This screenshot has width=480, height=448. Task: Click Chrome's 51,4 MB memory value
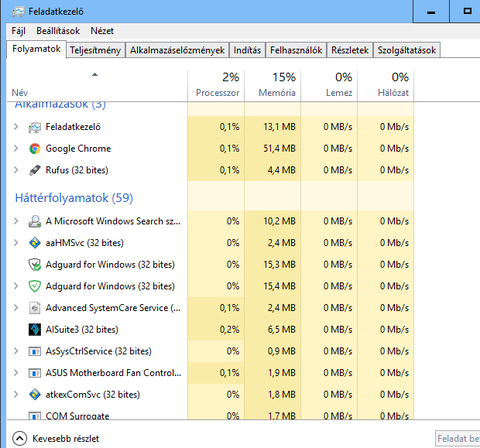[279, 149]
